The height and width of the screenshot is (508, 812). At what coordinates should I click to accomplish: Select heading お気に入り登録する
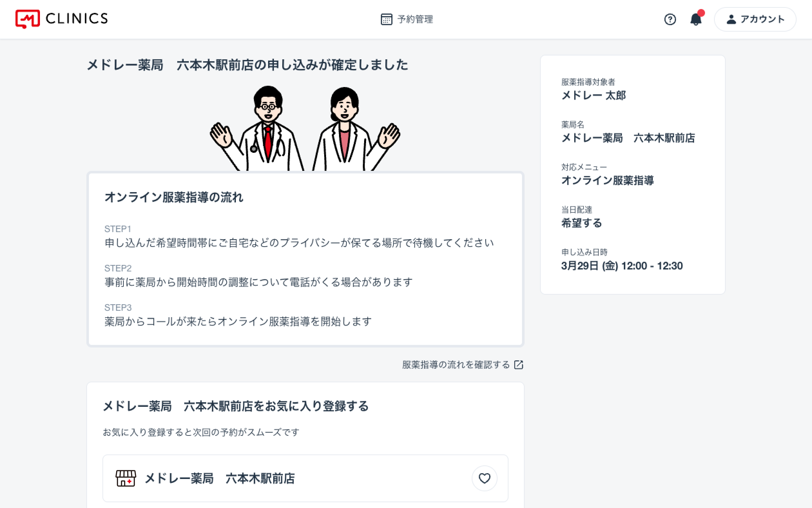[236, 406]
